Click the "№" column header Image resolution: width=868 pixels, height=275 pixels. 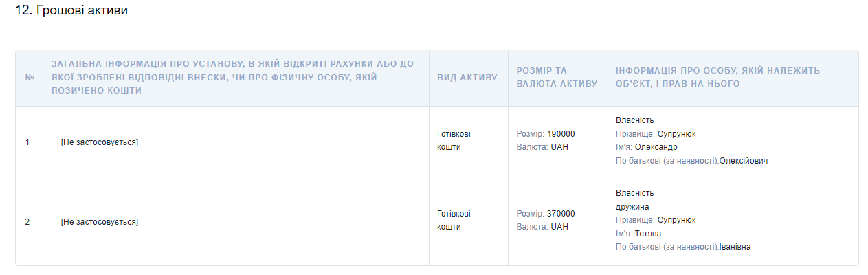pos(30,78)
